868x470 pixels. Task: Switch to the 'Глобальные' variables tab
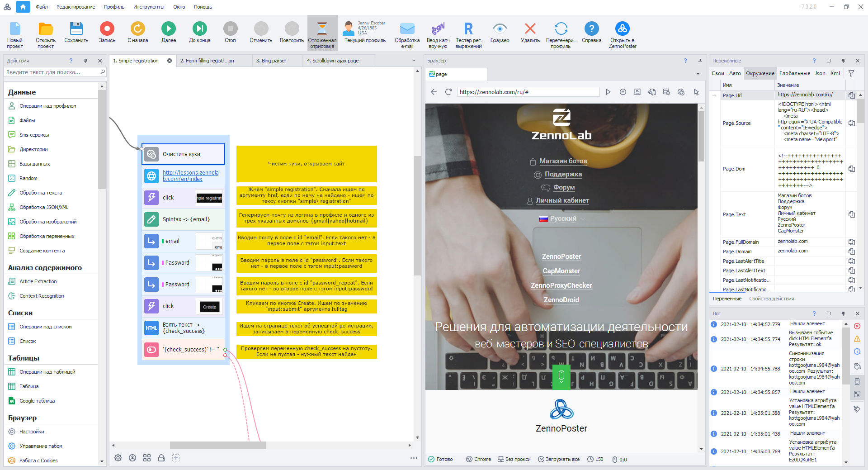(x=795, y=73)
